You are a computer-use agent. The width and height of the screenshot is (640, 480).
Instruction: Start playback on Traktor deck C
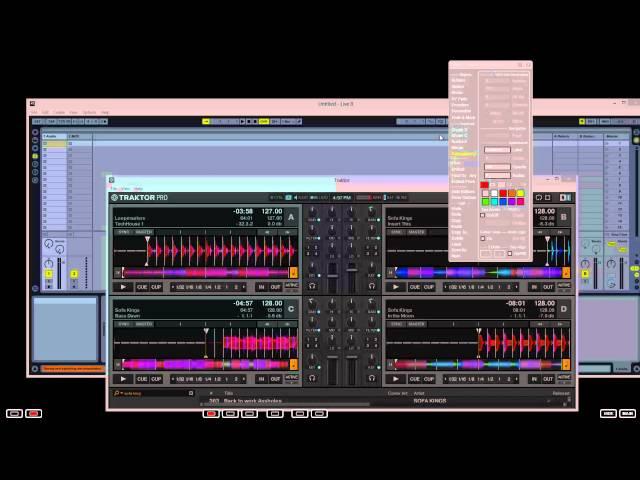coord(123,379)
